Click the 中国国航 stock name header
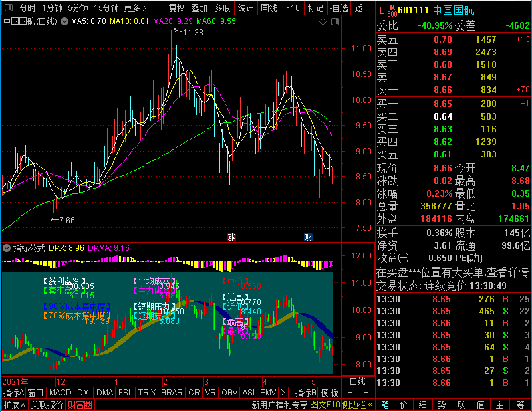Screen dimensions: 532x412 click(454, 11)
